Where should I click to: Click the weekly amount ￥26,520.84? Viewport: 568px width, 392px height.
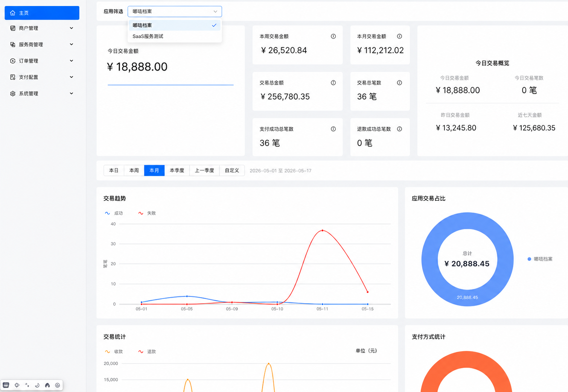284,50
